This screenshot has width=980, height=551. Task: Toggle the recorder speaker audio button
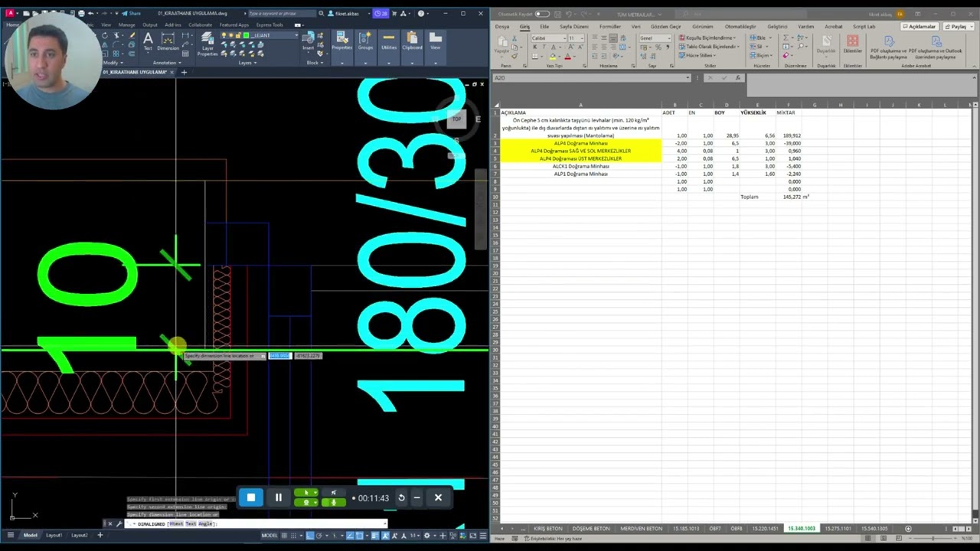pyautogui.click(x=333, y=493)
